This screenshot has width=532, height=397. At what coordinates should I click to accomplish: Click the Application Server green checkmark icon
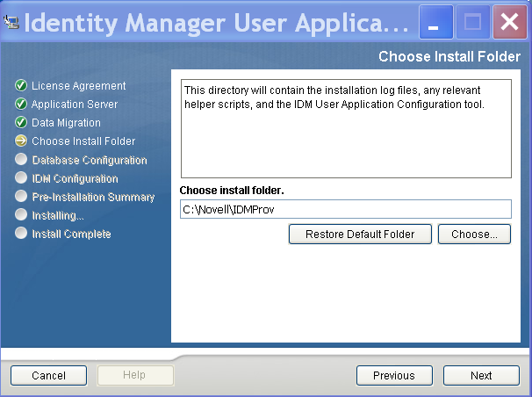(21, 104)
